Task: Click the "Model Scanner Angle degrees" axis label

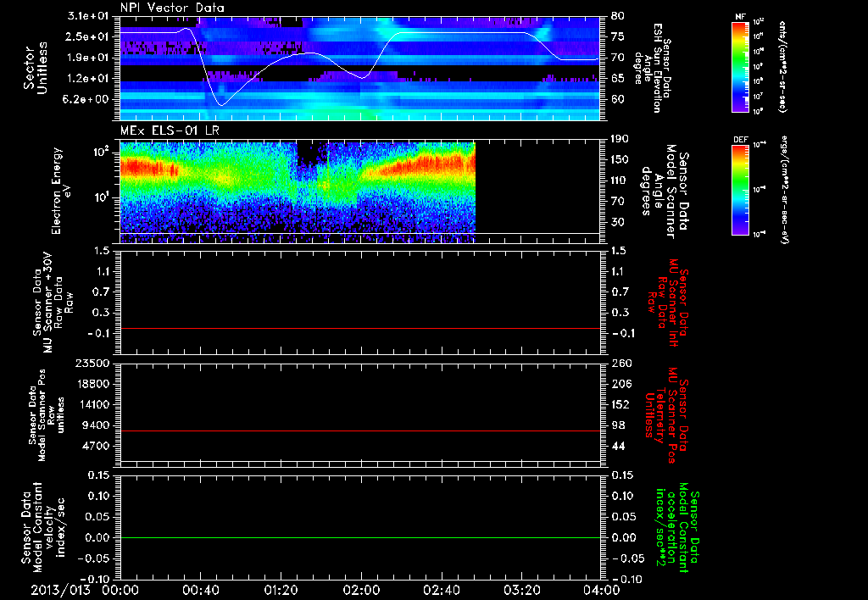Action: point(663,192)
